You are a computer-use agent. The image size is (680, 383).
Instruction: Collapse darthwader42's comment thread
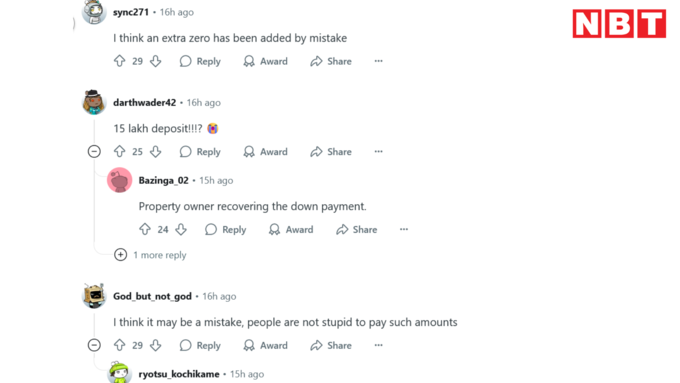(94, 151)
